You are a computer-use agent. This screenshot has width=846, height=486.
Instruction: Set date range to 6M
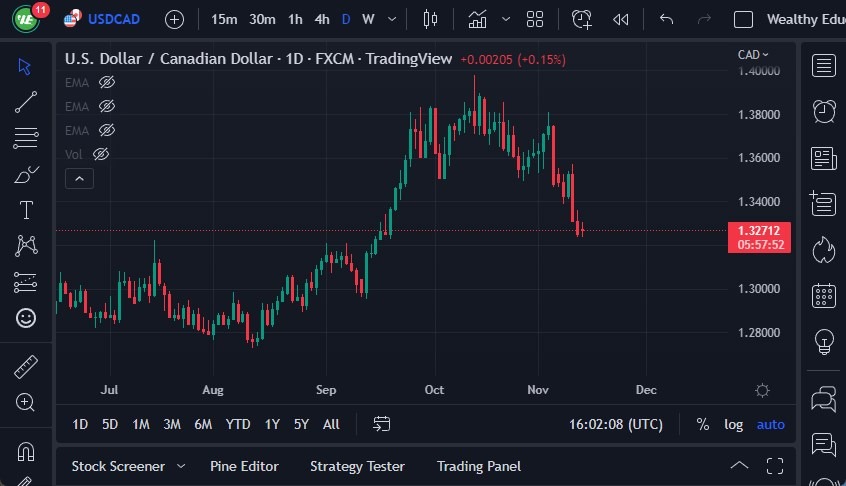click(203, 425)
